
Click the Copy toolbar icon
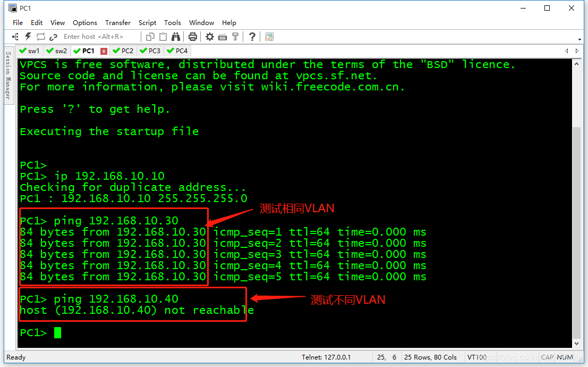150,37
